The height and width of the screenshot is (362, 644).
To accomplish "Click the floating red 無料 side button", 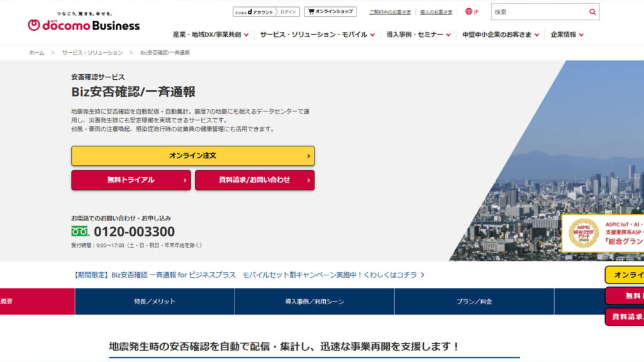I will tap(625, 296).
